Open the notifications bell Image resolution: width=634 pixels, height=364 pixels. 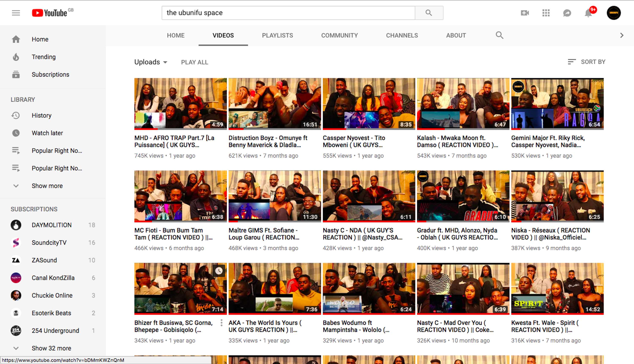click(588, 13)
